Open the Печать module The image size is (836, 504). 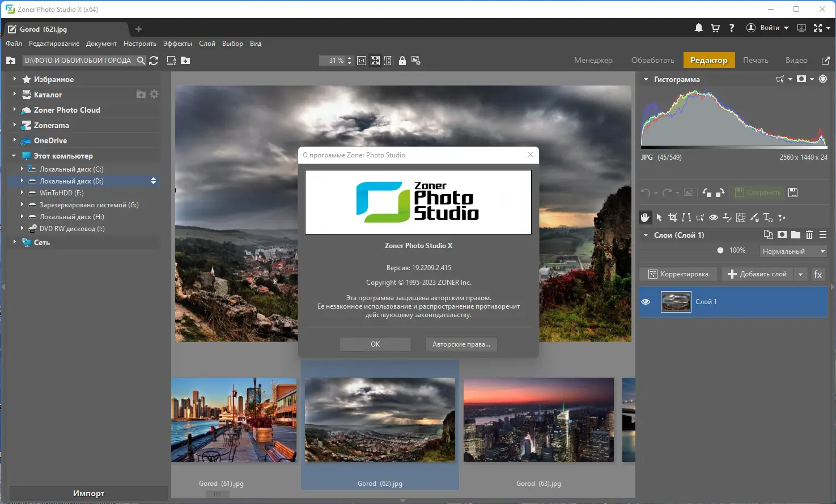point(756,60)
